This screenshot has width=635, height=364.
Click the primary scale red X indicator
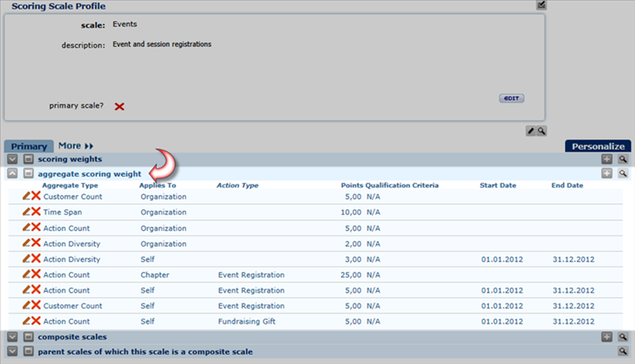click(119, 107)
